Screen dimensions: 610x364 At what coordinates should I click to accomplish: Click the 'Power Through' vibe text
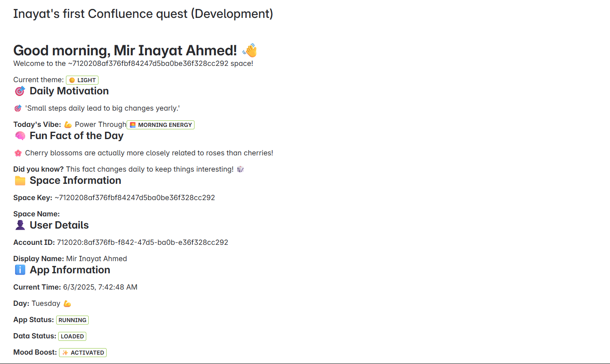[101, 124]
